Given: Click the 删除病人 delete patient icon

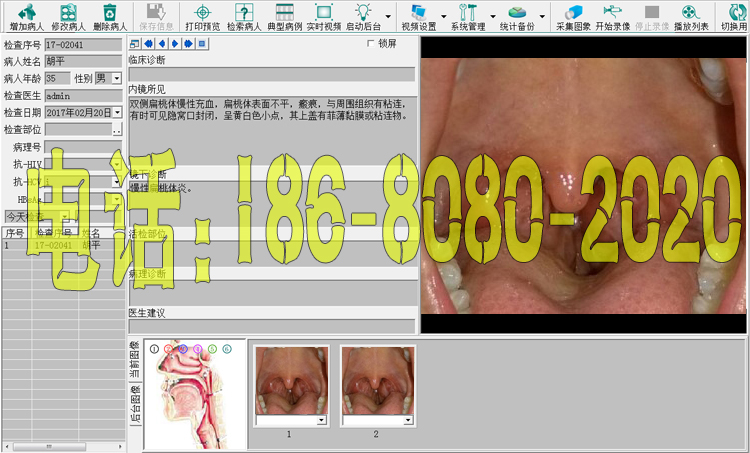Looking at the screenshot, I should click(x=110, y=17).
